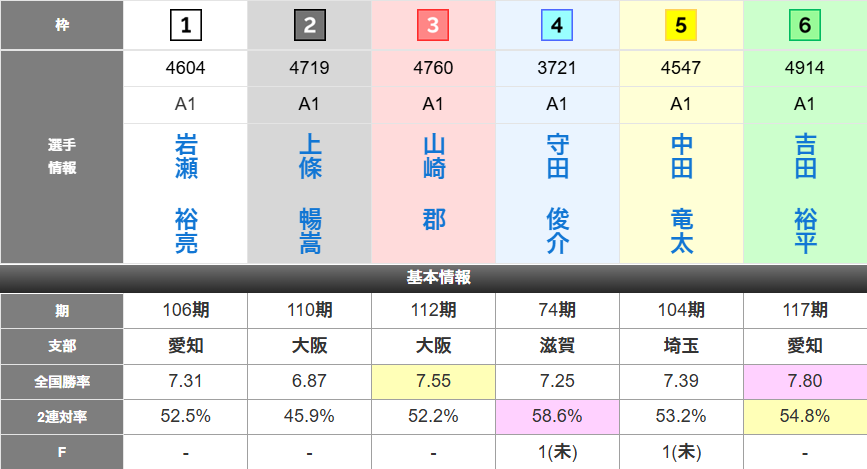Click the 基本情報 section header bar

point(433,278)
